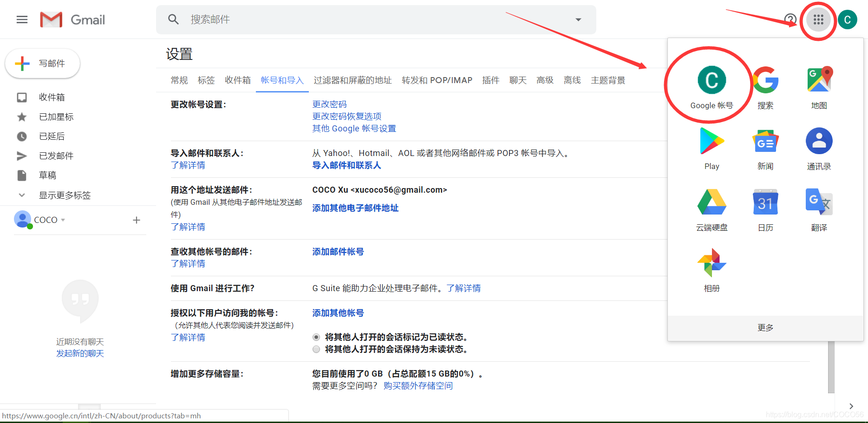
Task: Open the help question mark icon
Action: click(x=790, y=20)
